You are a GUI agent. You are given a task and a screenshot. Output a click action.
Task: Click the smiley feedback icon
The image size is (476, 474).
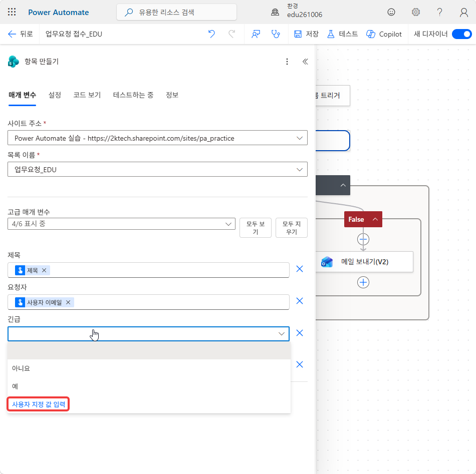[391, 12]
